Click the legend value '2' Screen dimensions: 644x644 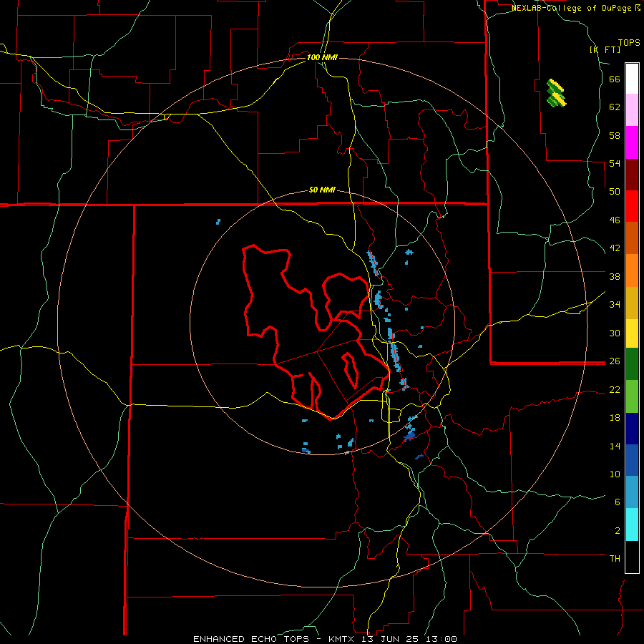pos(618,531)
